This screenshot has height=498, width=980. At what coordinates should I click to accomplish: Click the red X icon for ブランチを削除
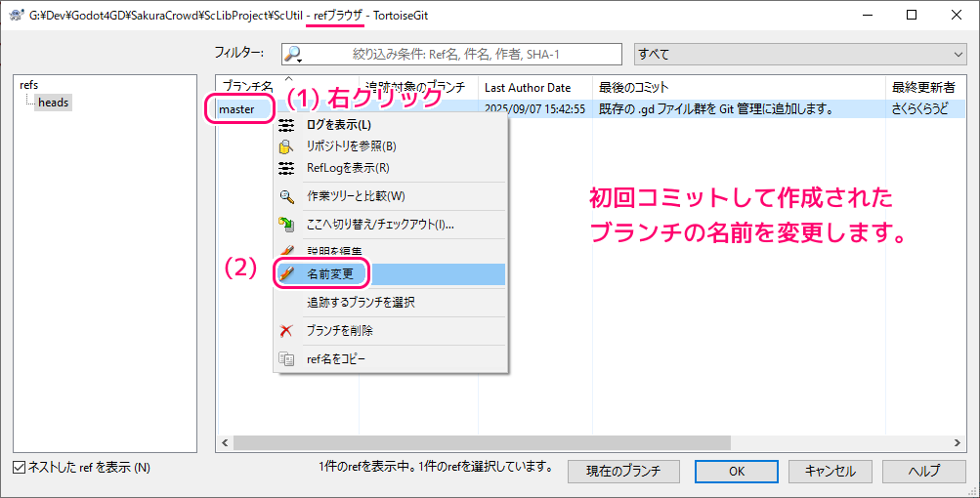[286, 331]
